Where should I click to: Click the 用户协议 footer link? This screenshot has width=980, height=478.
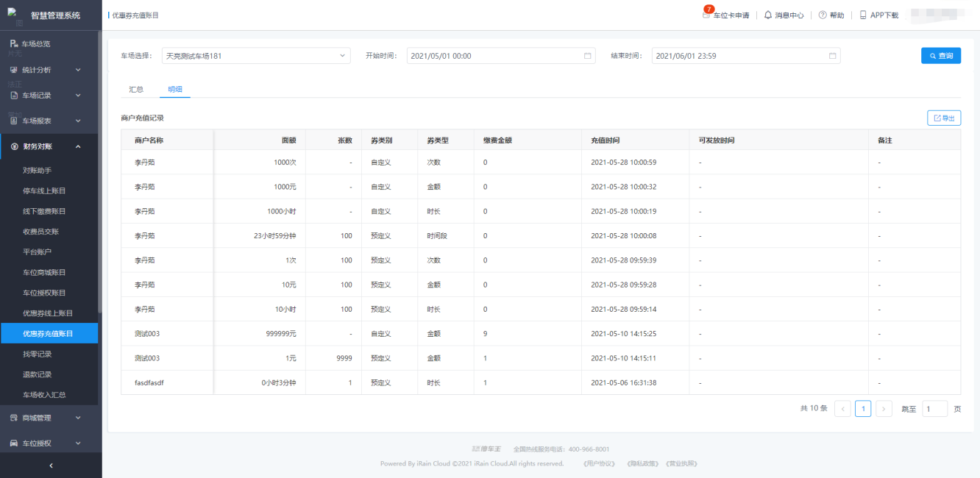tap(598, 464)
